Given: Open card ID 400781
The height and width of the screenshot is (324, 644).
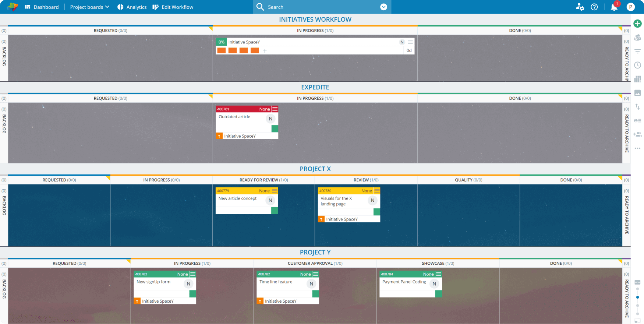Looking at the screenshot, I should (x=223, y=109).
